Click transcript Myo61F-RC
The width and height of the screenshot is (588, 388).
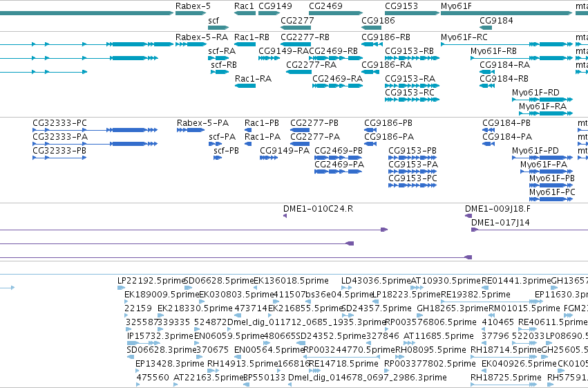click(x=464, y=37)
